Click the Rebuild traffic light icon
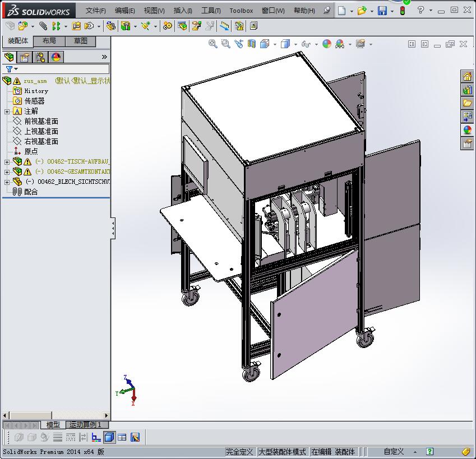The height and width of the screenshot is (459, 476). point(403,11)
